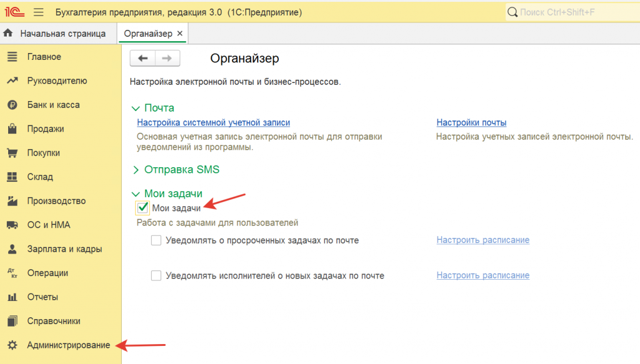Open Настройка системной учетной записи link
This screenshot has width=640, height=364.
click(x=214, y=122)
